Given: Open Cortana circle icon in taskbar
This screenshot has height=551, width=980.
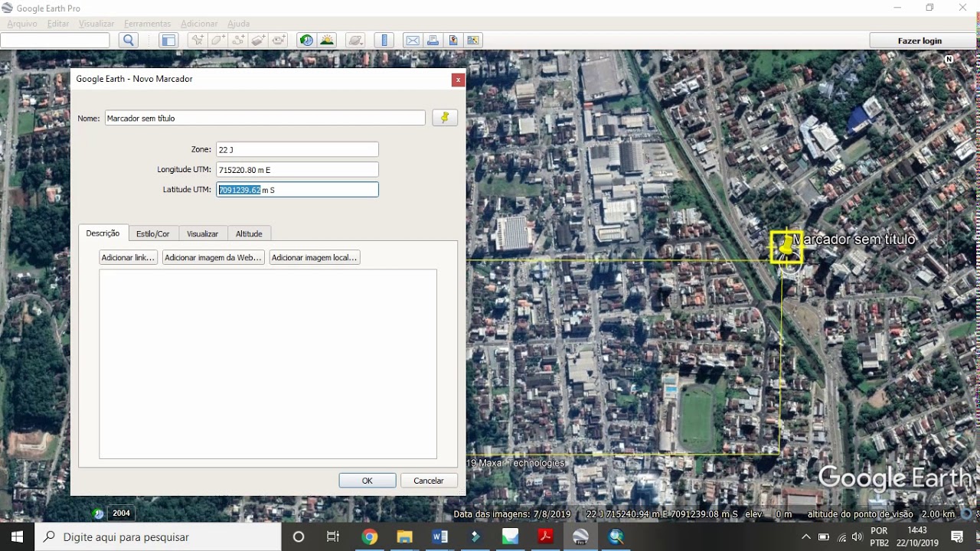Looking at the screenshot, I should (299, 536).
